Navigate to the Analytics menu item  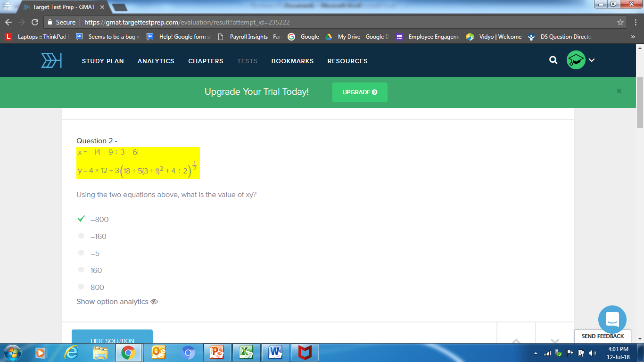point(156,61)
